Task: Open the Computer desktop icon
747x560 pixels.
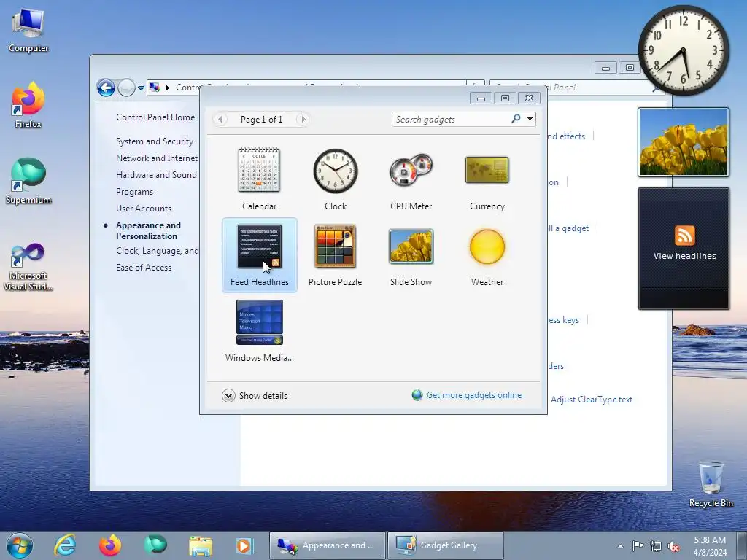Action: 28,29
